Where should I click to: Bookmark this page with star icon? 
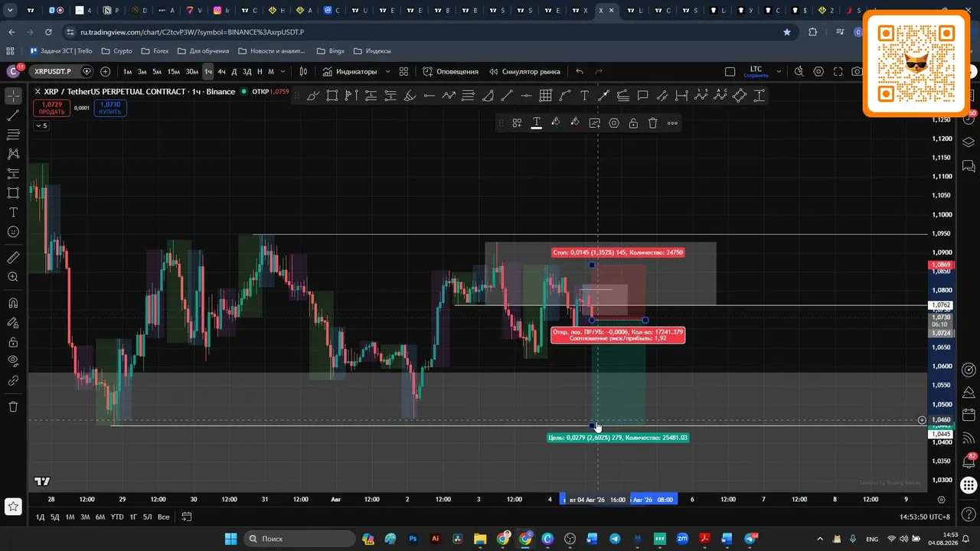pyautogui.click(x=787, y=32)
